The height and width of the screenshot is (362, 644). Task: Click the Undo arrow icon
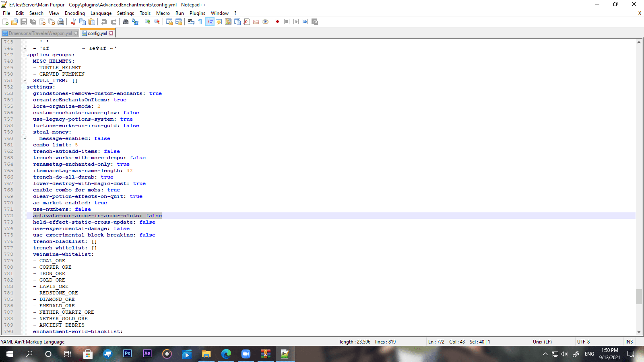(x=104, y=22)
